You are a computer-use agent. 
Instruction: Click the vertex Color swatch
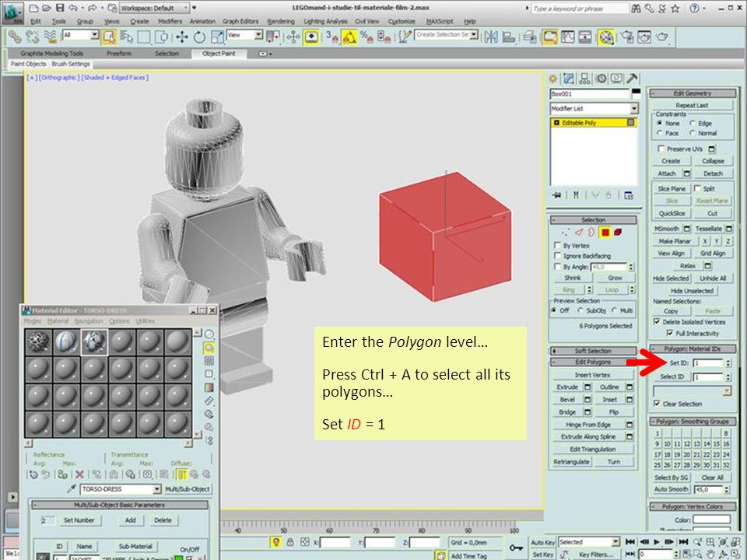click(711, 519)
